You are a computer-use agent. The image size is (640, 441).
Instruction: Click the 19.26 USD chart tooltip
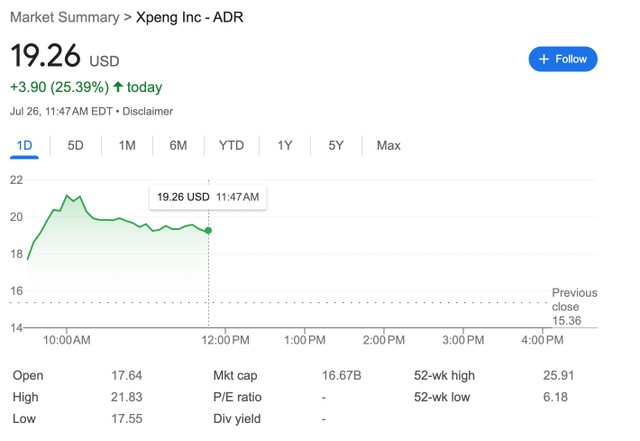click(x=208, y=197)
